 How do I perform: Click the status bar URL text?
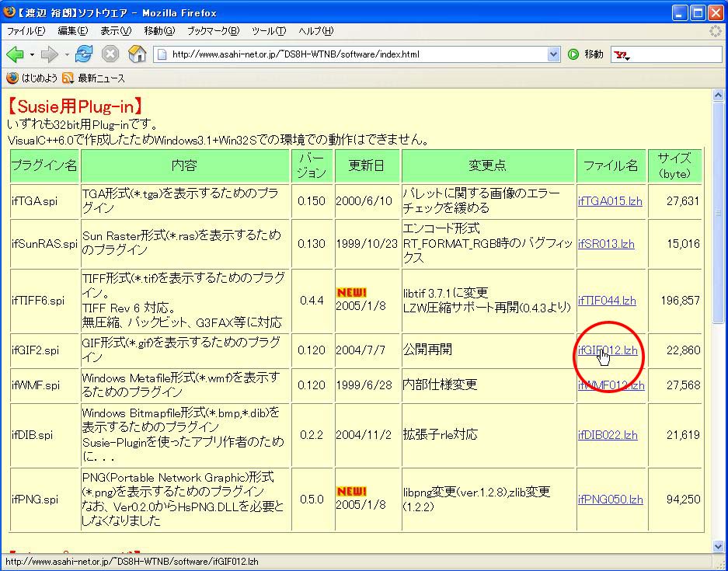132,562
